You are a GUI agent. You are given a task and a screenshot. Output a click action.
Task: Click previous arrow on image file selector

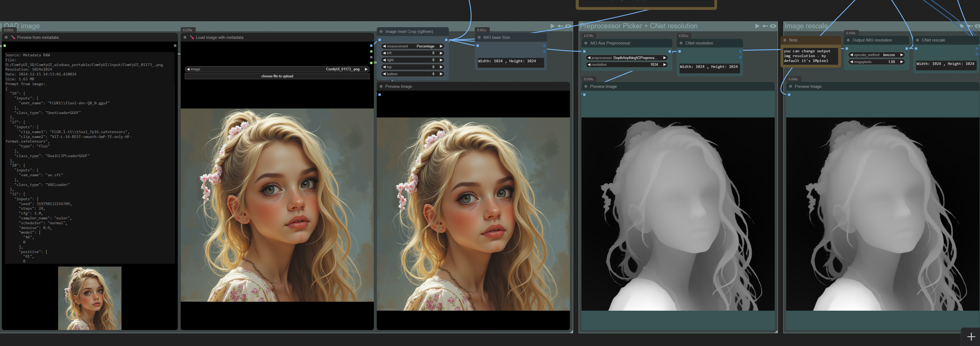click(x=188, y=69)
